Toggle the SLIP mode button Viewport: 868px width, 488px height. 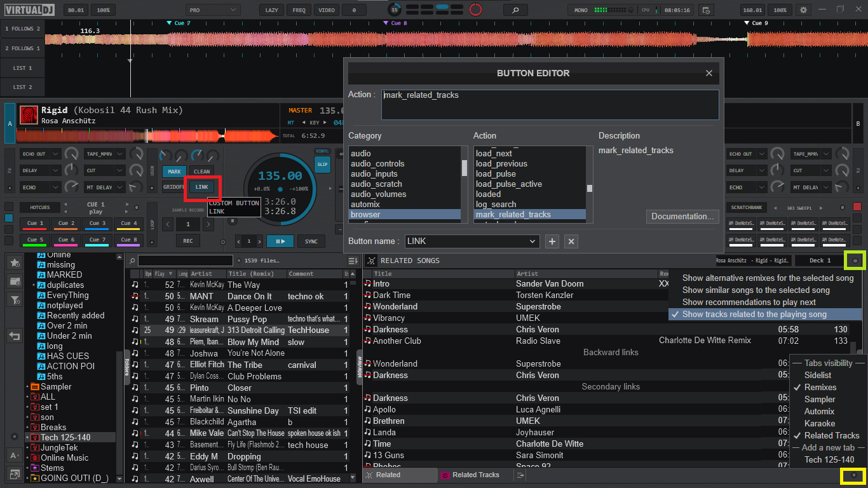click(x=323, y=165)
